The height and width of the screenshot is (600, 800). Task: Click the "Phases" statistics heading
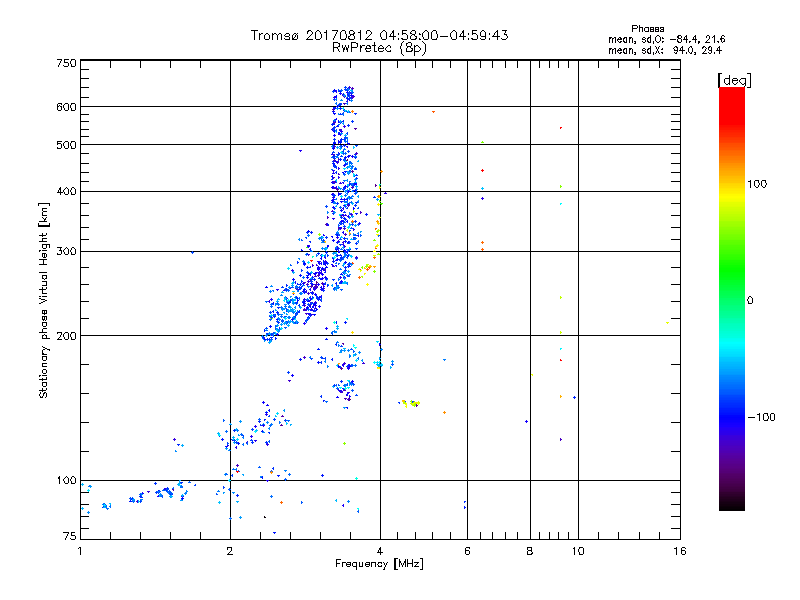[647, 29]
